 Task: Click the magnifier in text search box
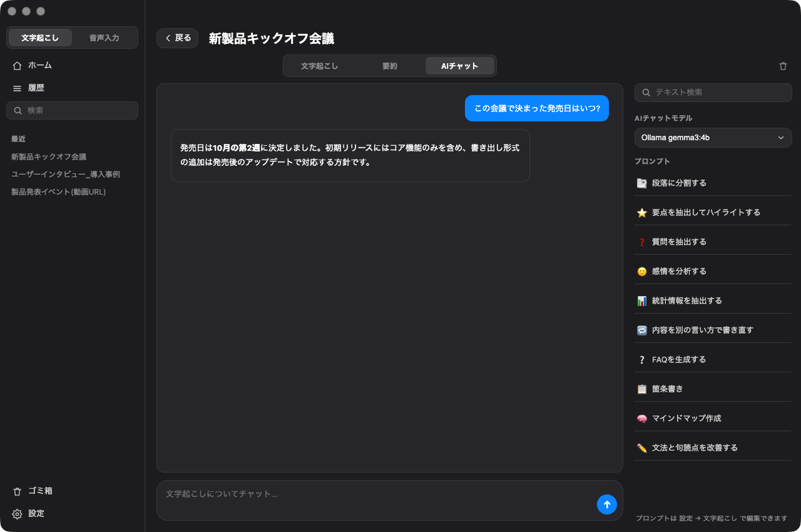[x=646, y=93]
